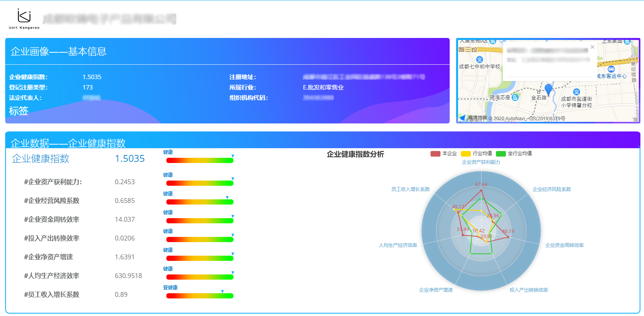Click the 企业资金周转效率 radar axis label
The width and height of the screenshot is (644, 316).
coord(564,245)
